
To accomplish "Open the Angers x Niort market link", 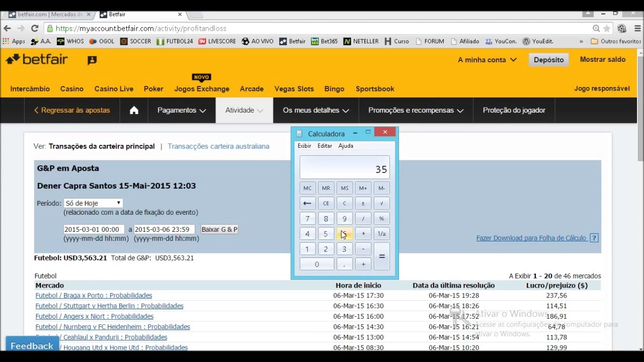I will pyautogui.click(x=94, y=316).
